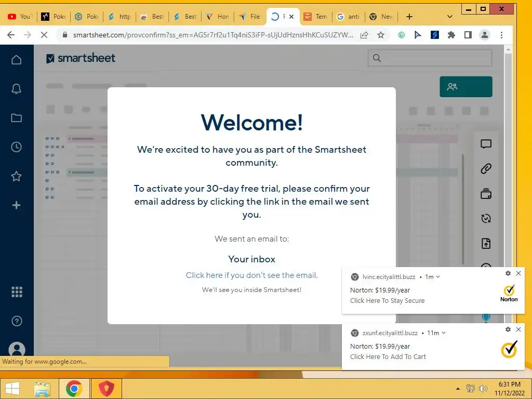Screen dimensions: 532x399
Task: Switch to the YouTube tab
Action: (20, 17)
